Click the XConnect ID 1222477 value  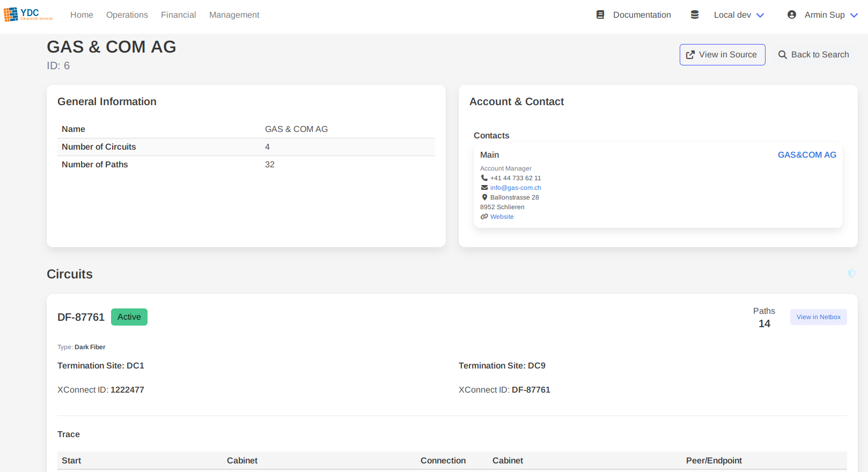click(127, 390)
